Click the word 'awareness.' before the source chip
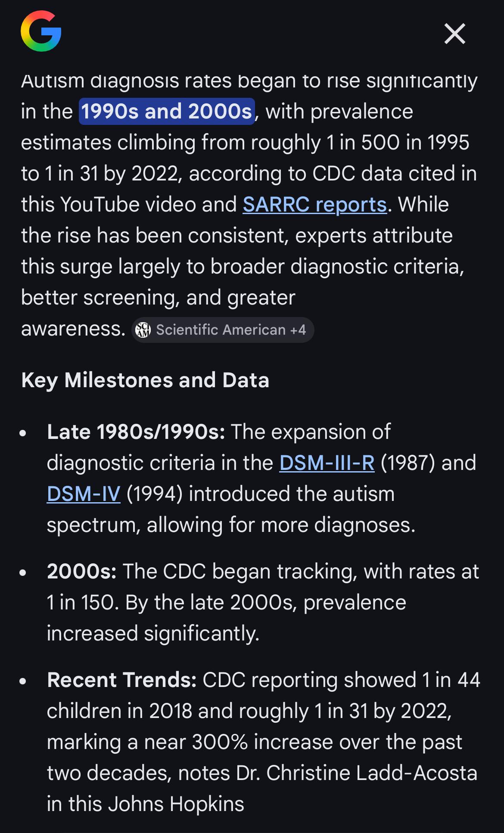The height and width of the screenshot is (833, 504). click(73, 329)
